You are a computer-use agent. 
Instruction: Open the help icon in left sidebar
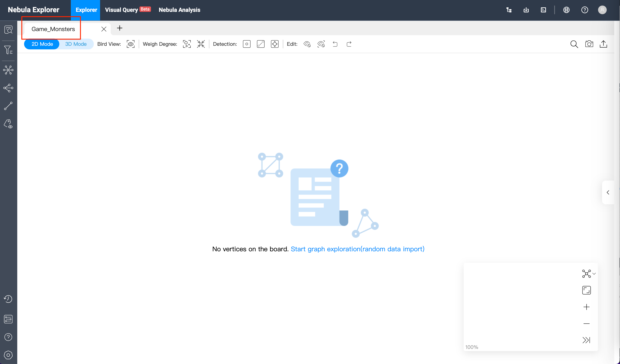tap(8, 337)
